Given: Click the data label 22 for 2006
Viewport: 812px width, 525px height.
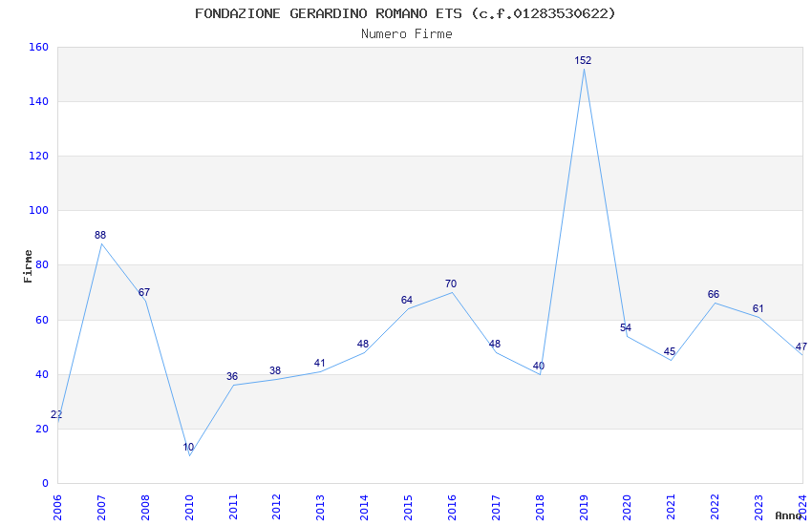Looking at the screenshot, I should (56, 415).
